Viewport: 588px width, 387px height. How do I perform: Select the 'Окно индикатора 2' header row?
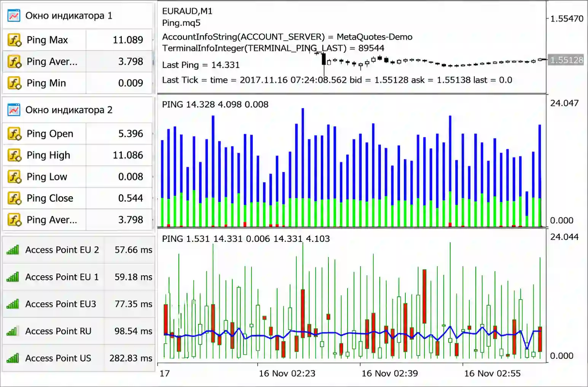(78, 110)
